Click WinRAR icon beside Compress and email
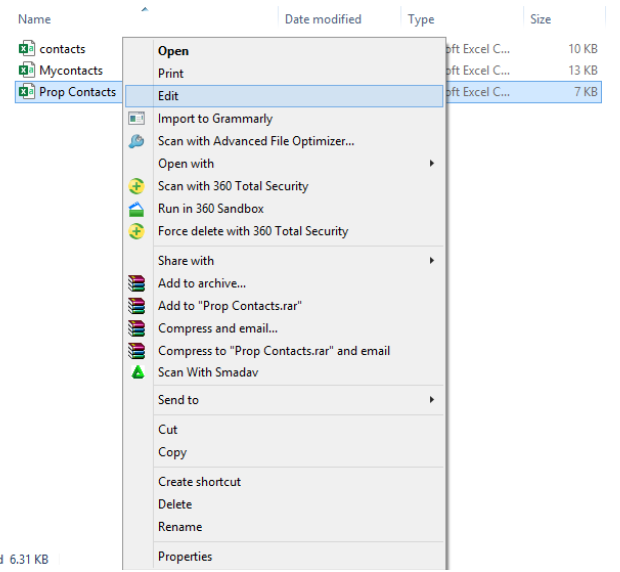 tap(136, 328)
